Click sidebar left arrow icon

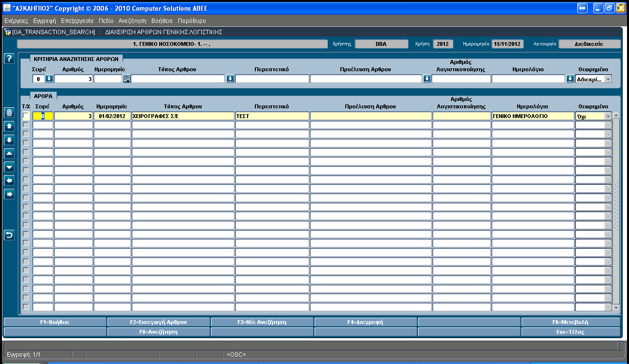pos(9,181)
